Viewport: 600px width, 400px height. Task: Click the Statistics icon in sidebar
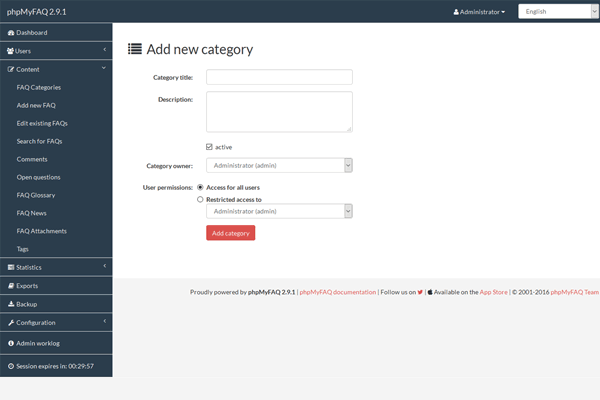tap(11, 267)
